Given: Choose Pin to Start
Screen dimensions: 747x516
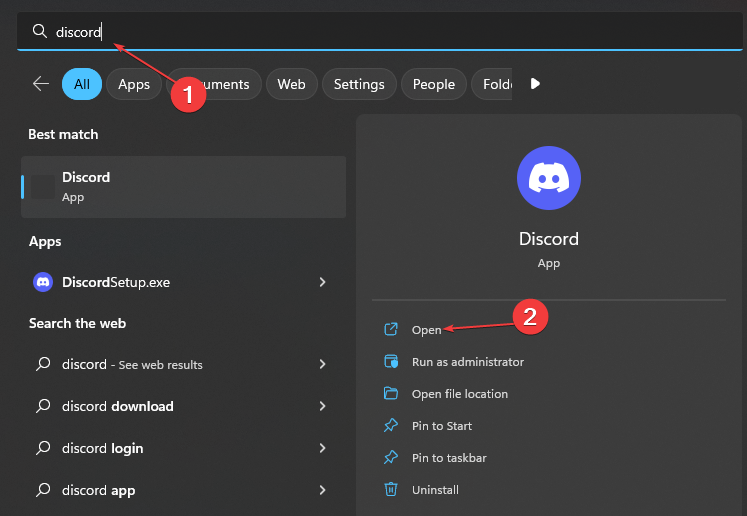Looking at the screenshot, I should click(x=442, y=426).
